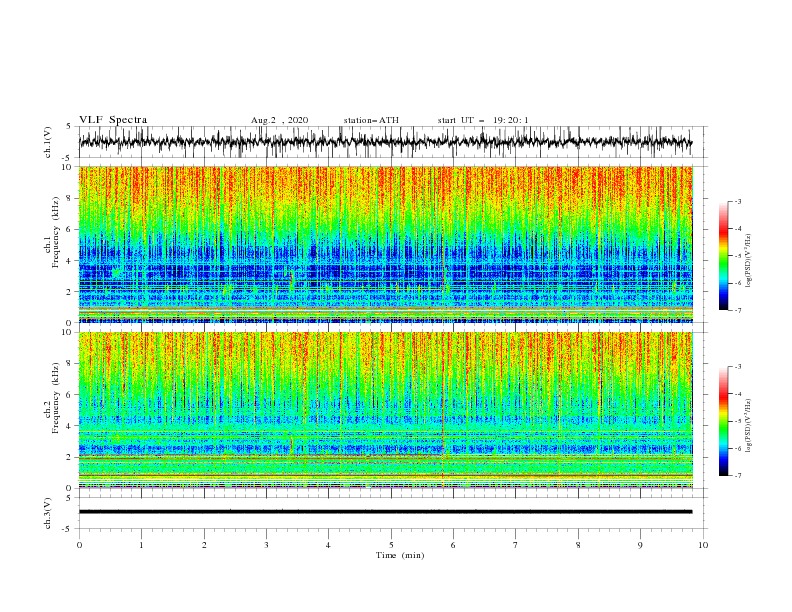Click the "-3" tick on lower color bar
The height and width of the screenshot is (612, 792).
pyautogui.click(x=736, y=367)
